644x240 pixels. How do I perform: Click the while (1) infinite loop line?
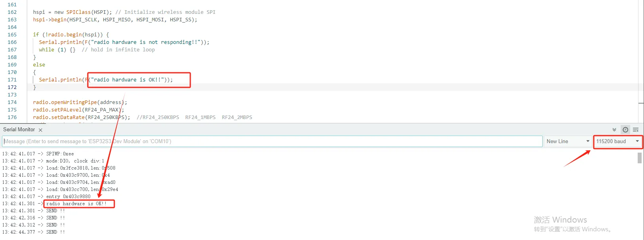[97, 50]
